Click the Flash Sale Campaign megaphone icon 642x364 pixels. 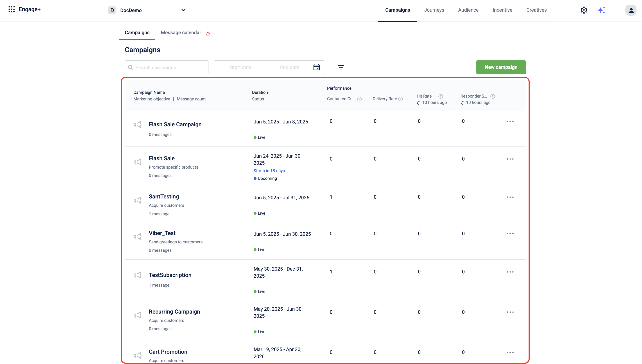138,125
